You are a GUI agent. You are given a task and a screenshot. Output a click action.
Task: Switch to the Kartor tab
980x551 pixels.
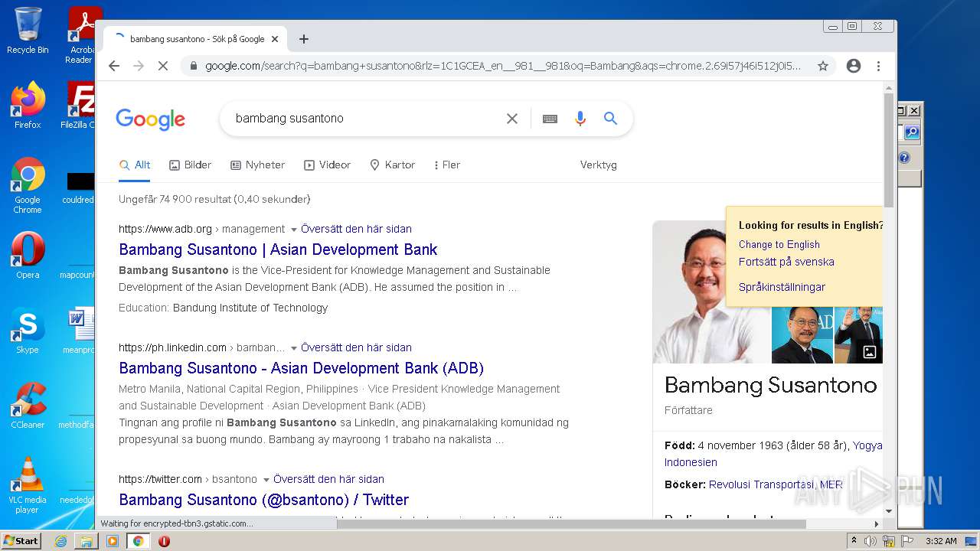(x=392, y=165)
